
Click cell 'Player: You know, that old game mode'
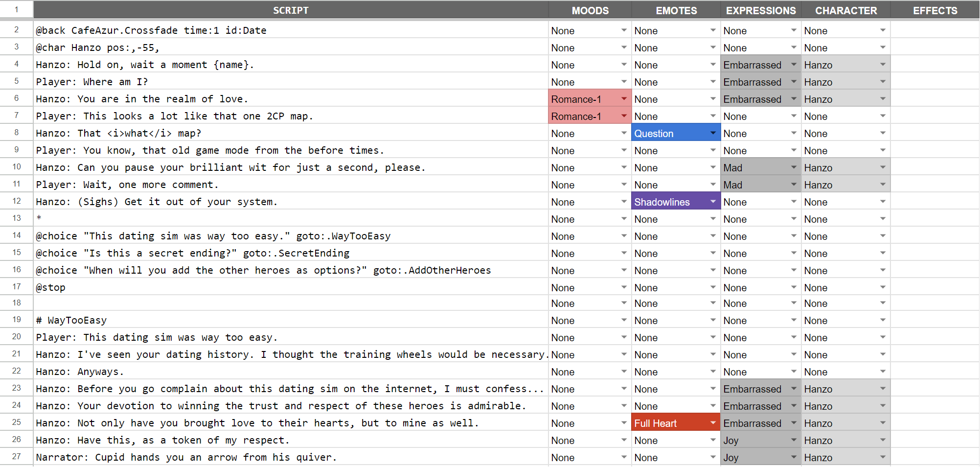(291, 150)
